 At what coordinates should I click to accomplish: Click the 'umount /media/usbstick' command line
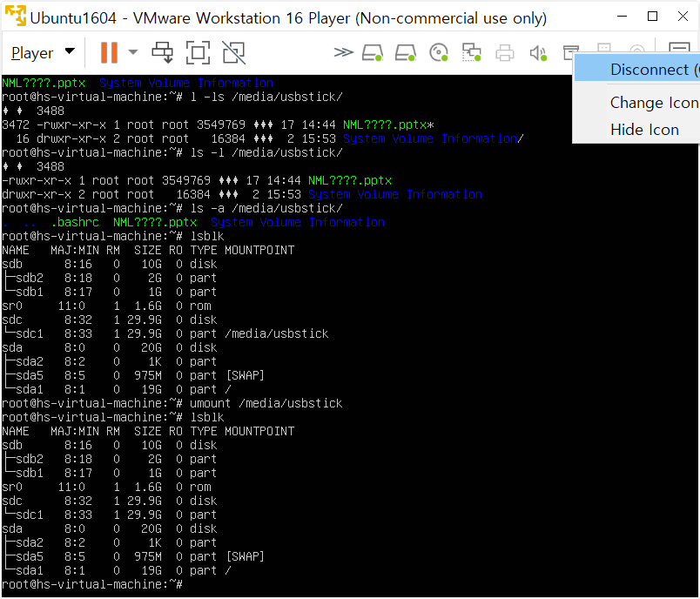click(266, 403)
